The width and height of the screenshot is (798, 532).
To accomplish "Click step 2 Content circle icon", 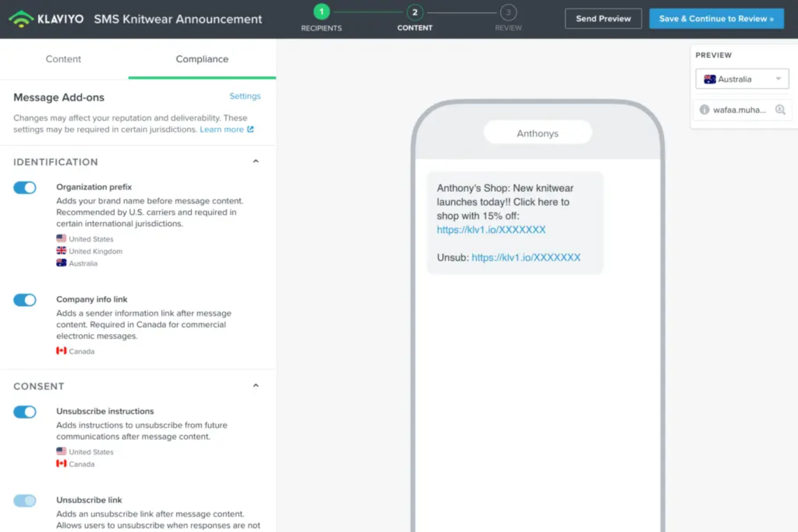I will click(414, 11).
